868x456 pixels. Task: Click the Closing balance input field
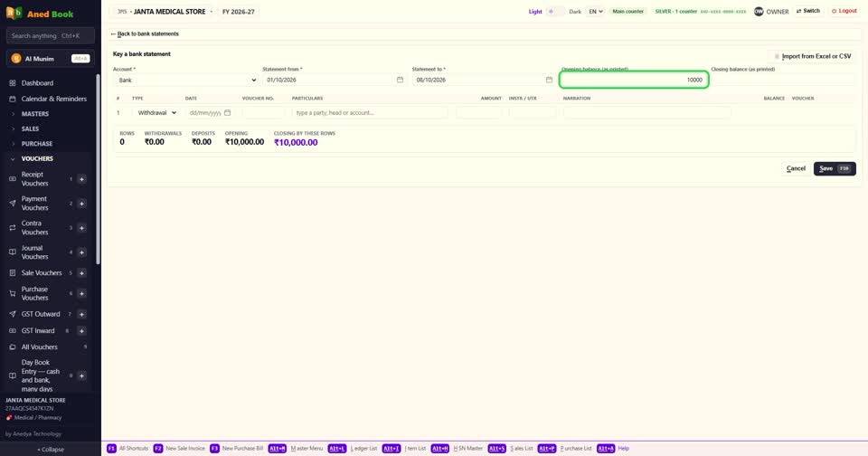(783, 80)
